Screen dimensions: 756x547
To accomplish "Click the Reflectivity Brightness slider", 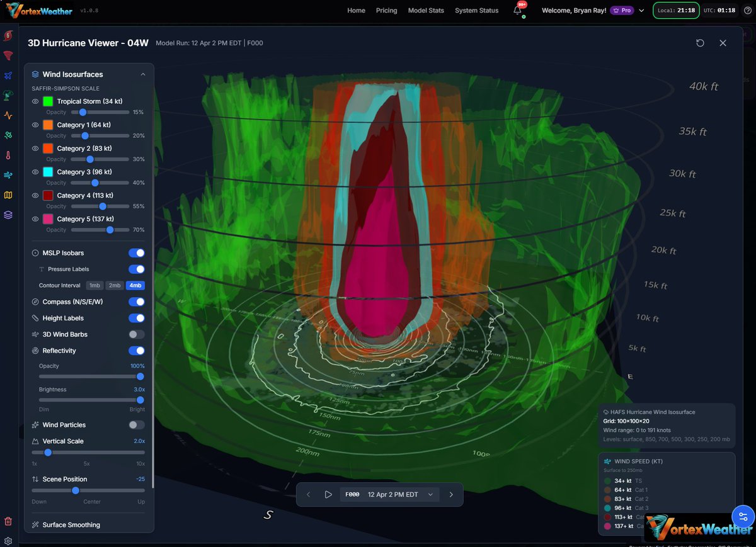I will point(92,400).
